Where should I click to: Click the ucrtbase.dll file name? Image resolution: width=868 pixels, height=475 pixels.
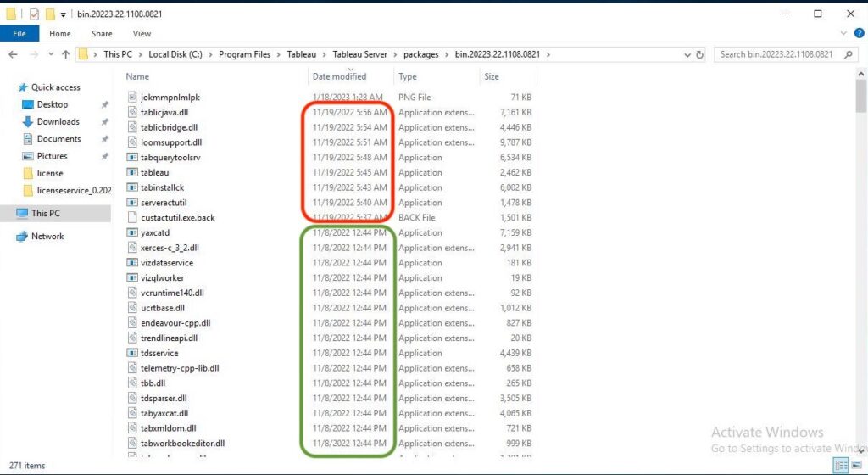[163, 308]
